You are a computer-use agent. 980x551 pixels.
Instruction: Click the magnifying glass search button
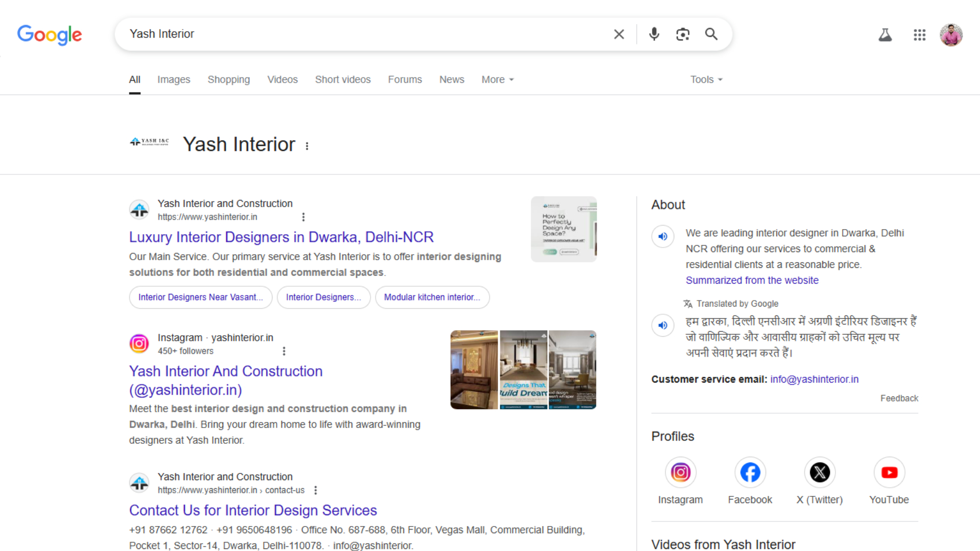711,34
